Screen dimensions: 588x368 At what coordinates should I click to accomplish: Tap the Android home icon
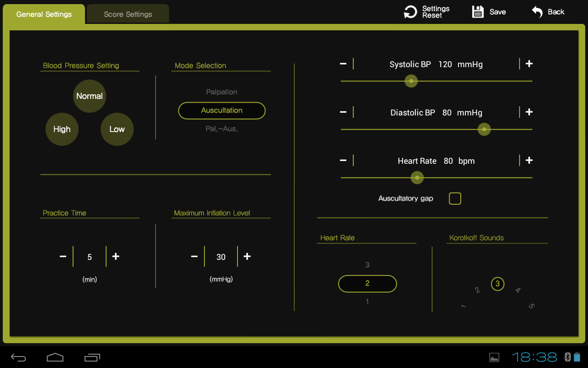[x=55, y=357]
